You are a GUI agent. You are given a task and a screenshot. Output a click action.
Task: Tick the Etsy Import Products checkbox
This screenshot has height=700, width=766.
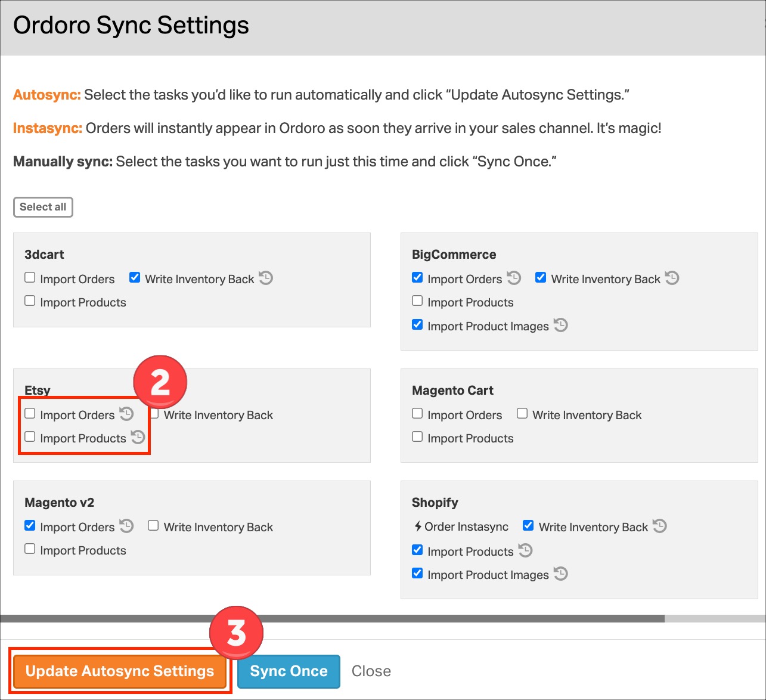click(30, 436)
